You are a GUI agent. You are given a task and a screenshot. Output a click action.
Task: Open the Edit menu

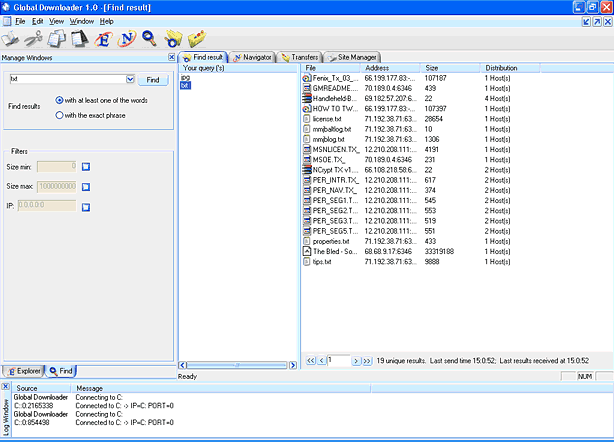[38, 21]
